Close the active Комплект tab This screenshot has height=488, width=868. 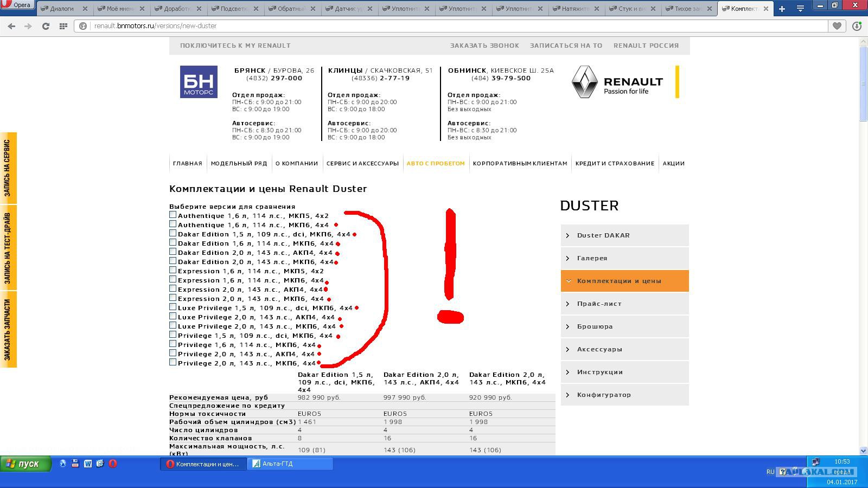766,9
